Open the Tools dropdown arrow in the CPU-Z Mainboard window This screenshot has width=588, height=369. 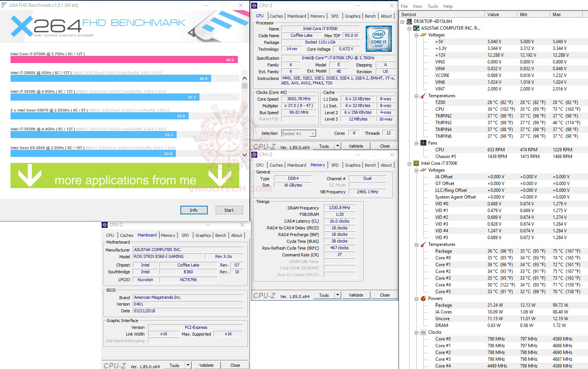188,365
